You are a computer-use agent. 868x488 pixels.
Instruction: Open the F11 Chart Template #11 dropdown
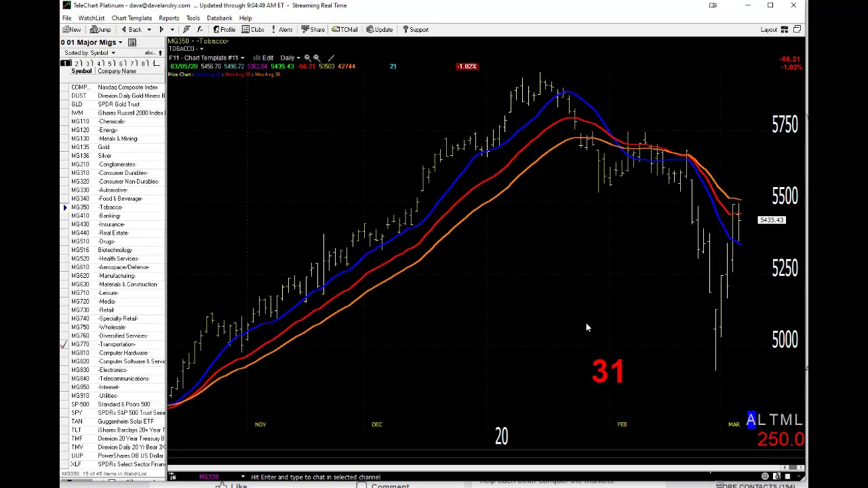[242, 58]
